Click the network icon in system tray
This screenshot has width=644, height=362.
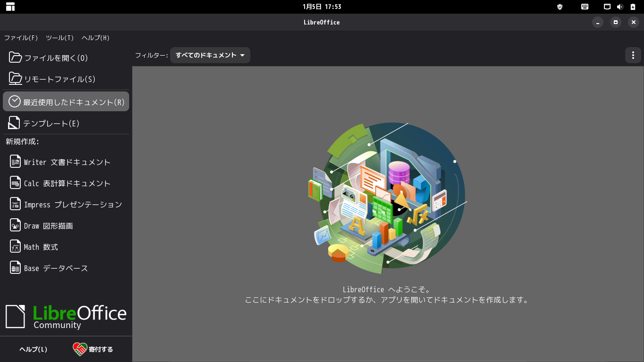tap(608, 7)
